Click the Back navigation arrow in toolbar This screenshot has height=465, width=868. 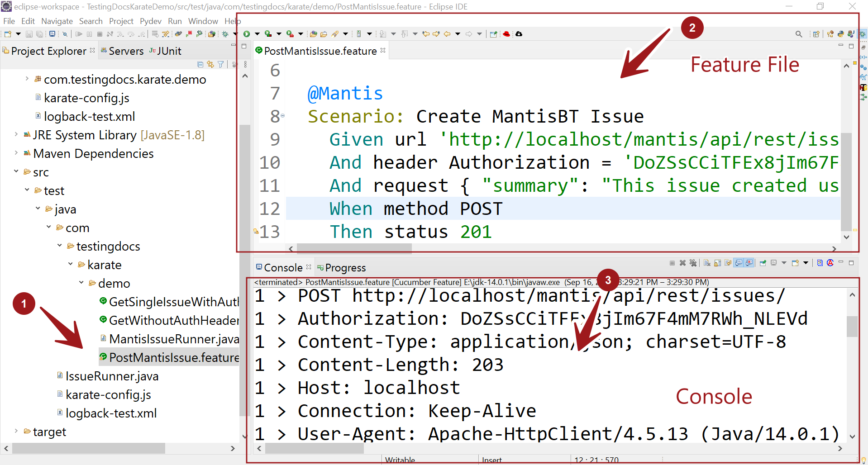[447, 34]
